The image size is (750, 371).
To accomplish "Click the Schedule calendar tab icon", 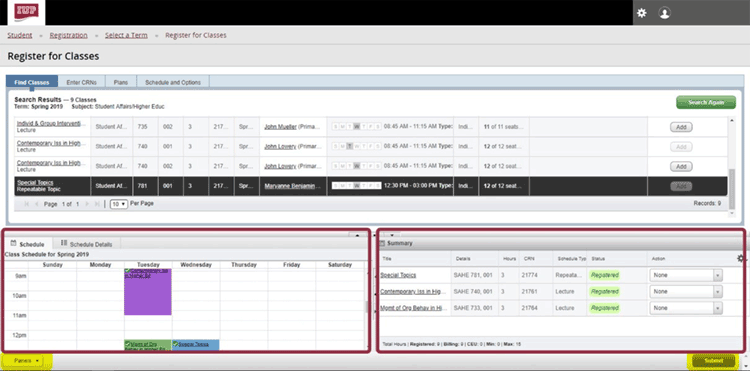I will [13, 243].
